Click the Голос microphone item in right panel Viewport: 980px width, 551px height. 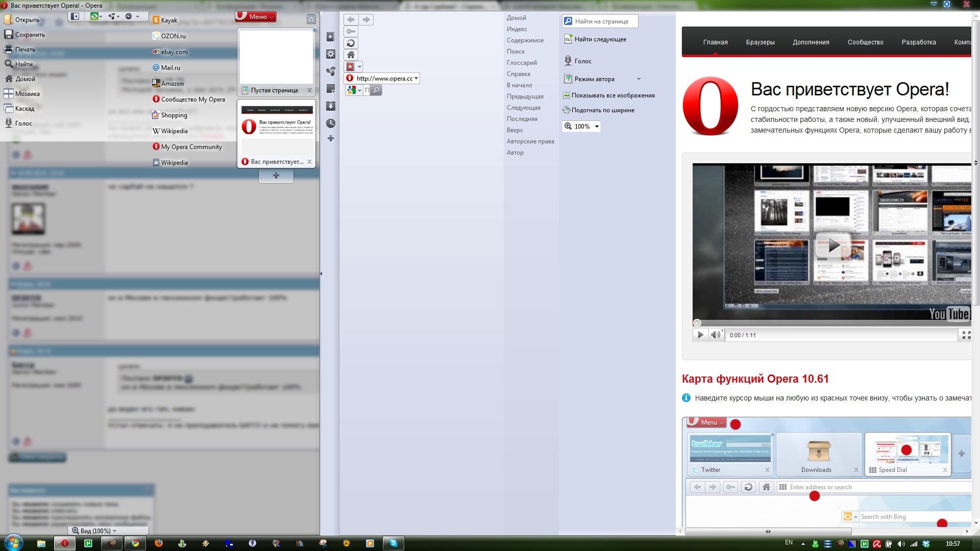(578, 61)
